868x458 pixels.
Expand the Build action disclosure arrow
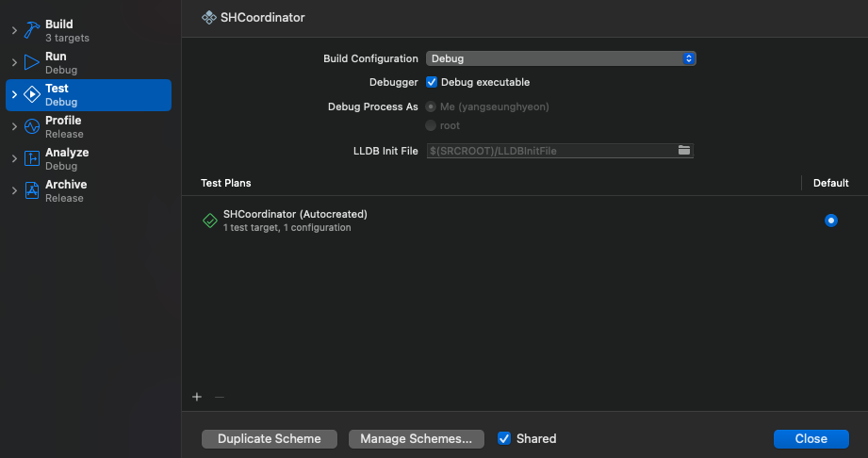(14, 30)
